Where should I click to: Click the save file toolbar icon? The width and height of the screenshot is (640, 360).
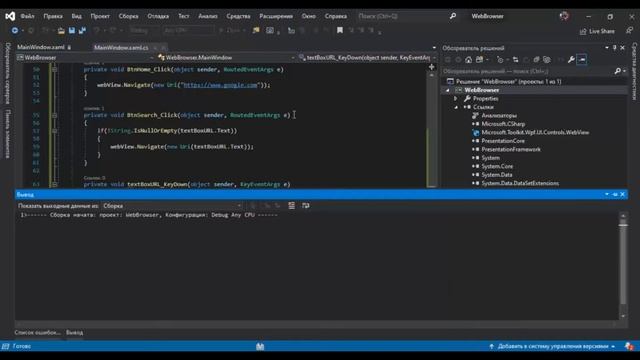coord(72,30)
